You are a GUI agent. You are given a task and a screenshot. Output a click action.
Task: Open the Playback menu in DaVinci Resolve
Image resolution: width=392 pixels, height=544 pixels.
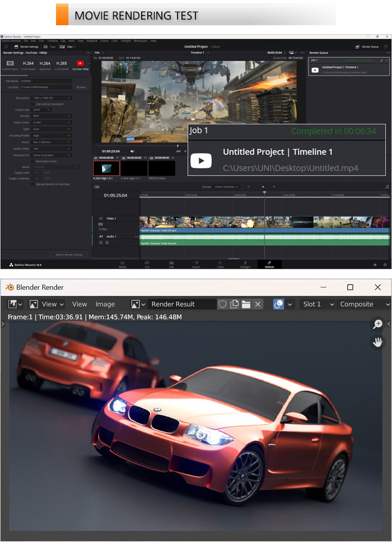point(92,40)
